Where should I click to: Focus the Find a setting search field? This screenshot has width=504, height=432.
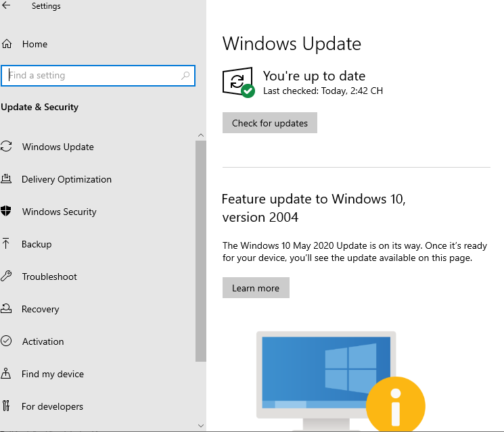tap(98, 76)
